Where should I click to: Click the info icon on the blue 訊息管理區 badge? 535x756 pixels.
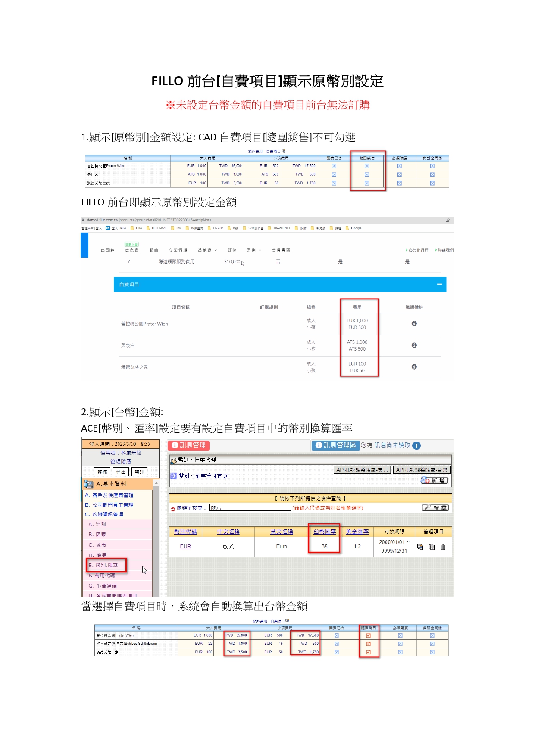(x=319, y=445)
